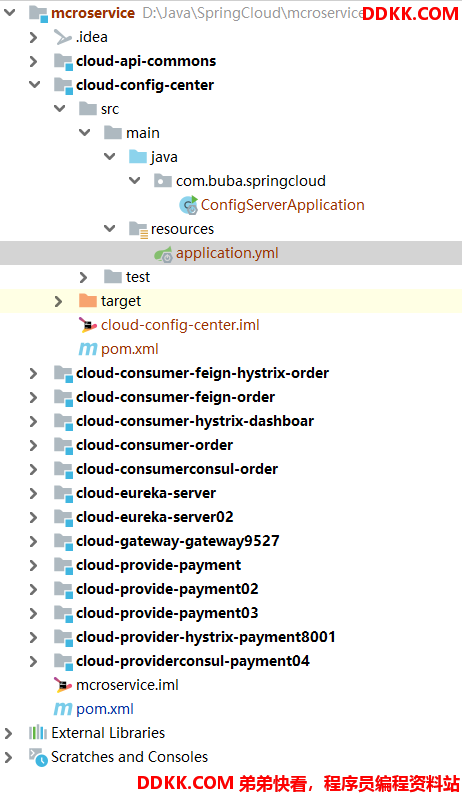
Task: Expand the External Libraries node
Action: [9, 733]
